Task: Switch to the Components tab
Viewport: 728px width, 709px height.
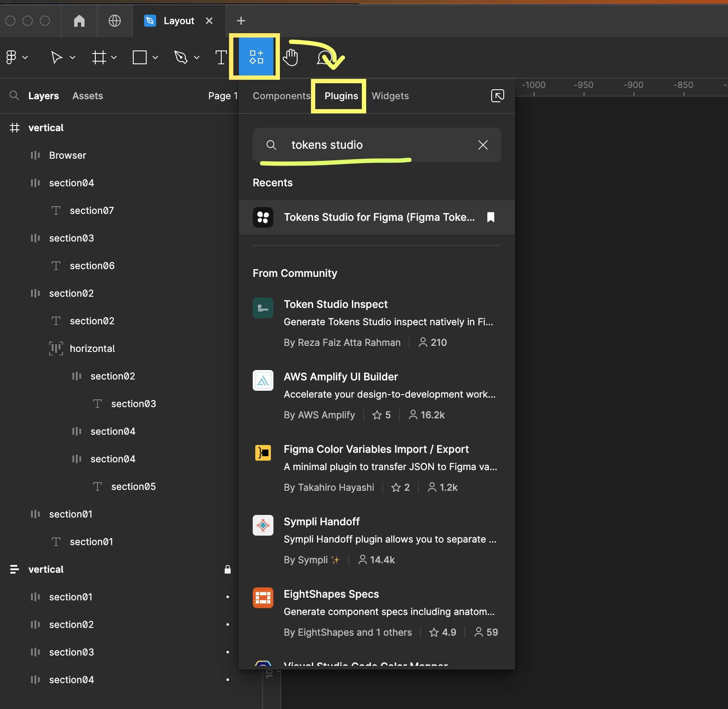Action: coord(282,96)
